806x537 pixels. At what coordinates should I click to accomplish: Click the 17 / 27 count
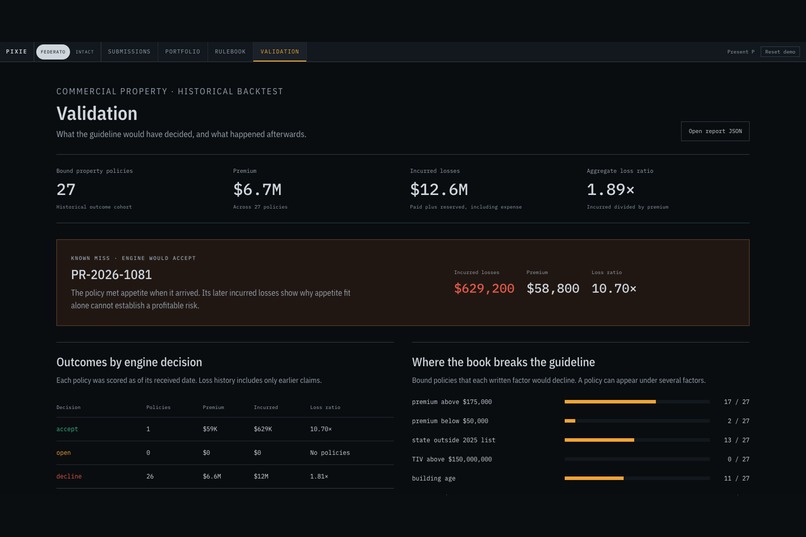pyautogui.click(x=737, y=402)
